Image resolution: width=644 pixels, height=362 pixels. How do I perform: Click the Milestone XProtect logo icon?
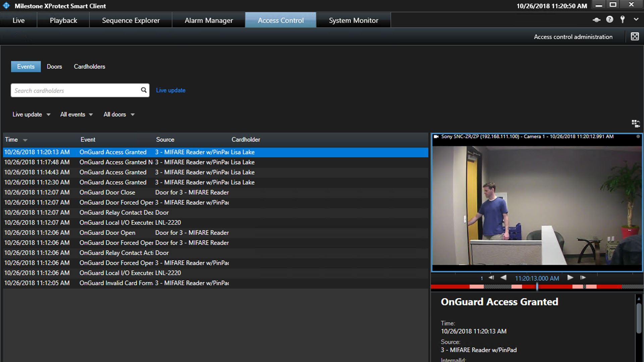(x=6, y=6)
